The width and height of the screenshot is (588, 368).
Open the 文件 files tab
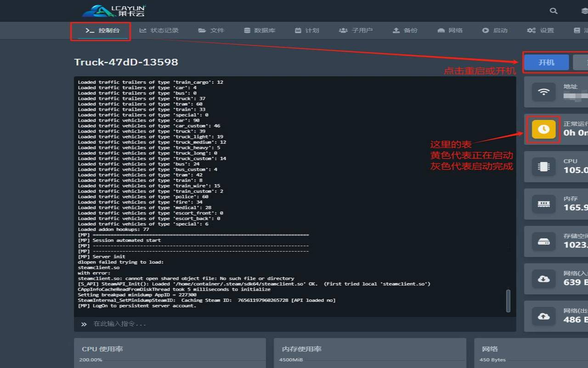click(211, 30)
